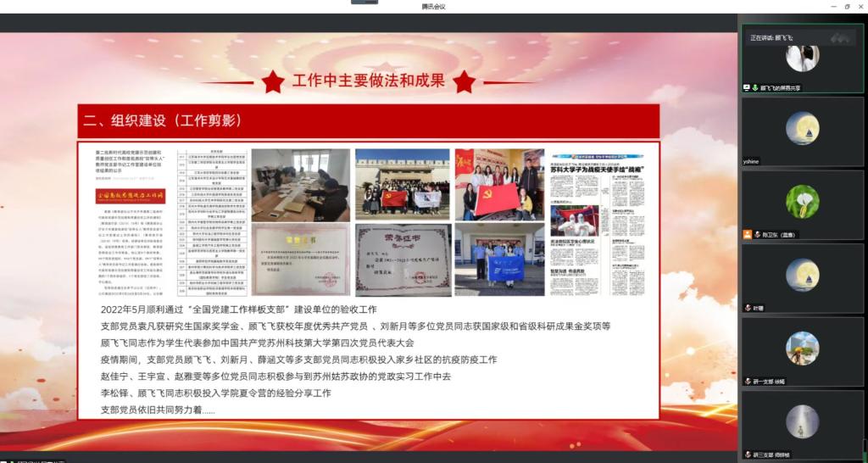Click the group photo with the blue banner
Image resolution: width=868 pixels, height=463 pixels.
point(499,259)
